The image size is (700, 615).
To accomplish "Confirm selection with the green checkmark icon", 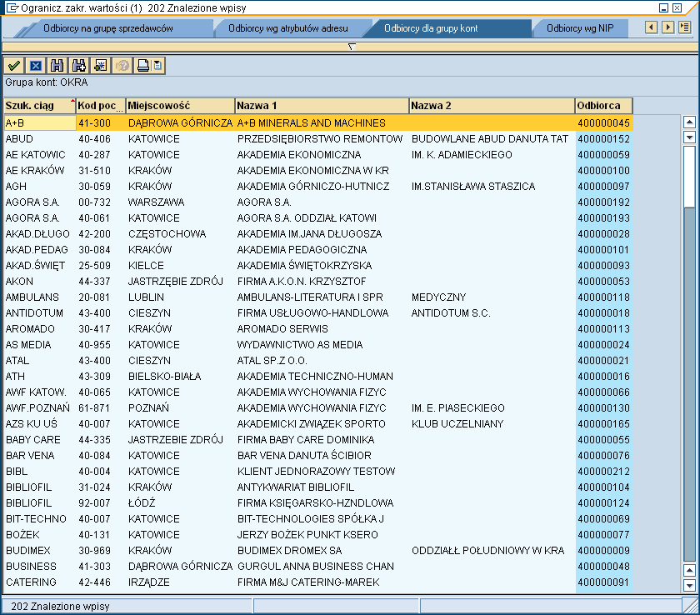I will click(14, 66).
